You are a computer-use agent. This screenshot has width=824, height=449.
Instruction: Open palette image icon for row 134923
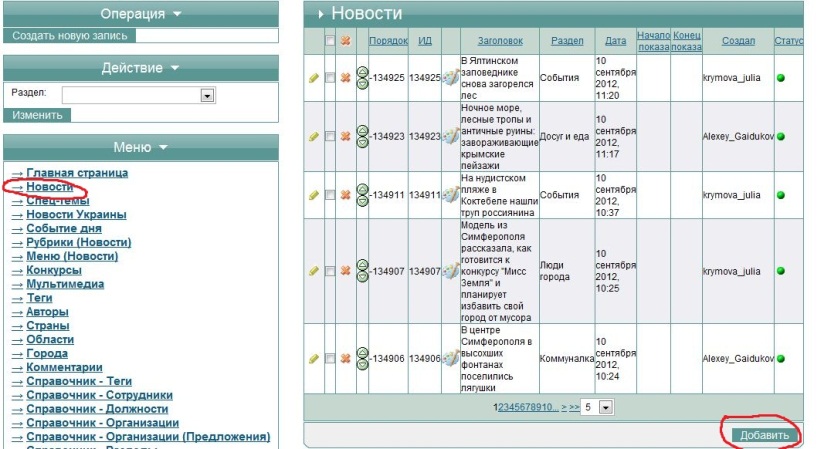coord(451,136)
